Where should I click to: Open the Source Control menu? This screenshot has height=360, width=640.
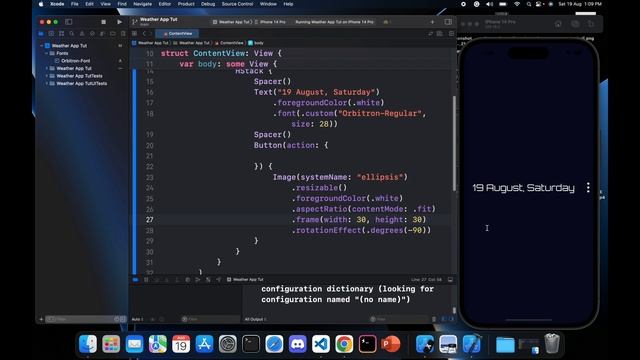pyautogui.click(x=237, y=4)
